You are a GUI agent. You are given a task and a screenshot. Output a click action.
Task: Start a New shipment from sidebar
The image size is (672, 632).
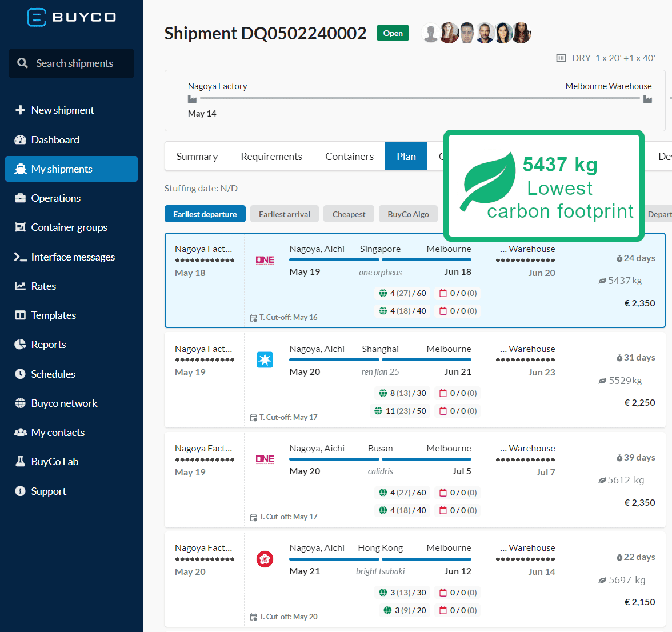pos(62,110)
